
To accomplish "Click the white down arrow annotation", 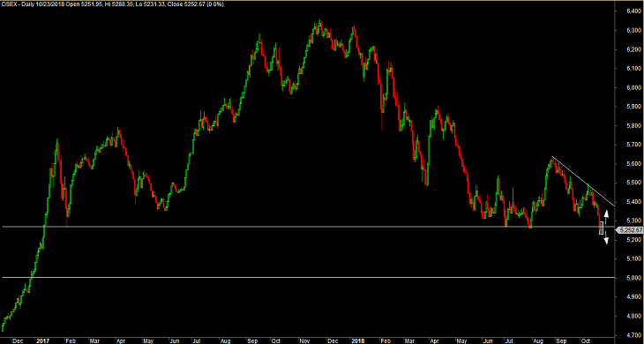I will coord(606,237).
